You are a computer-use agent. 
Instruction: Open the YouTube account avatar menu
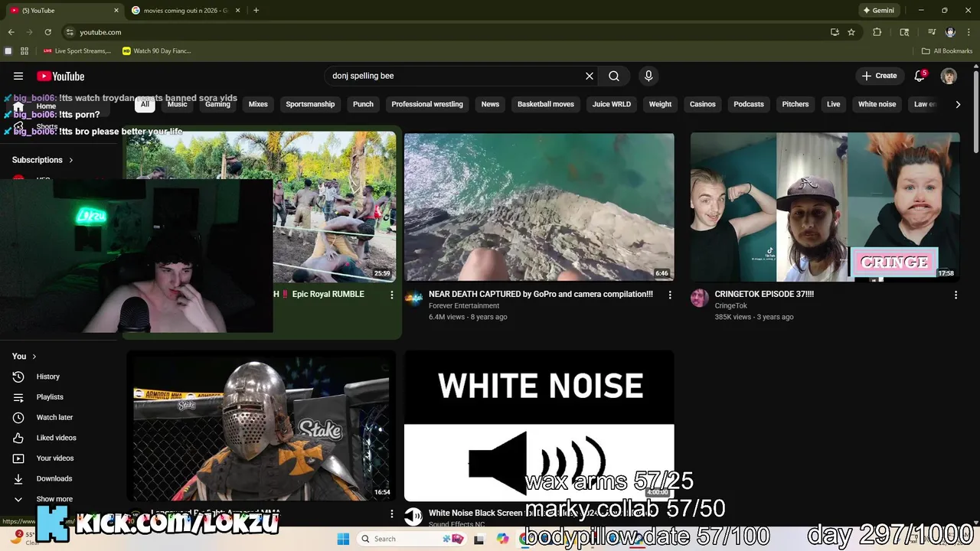[x=949, y=76]
